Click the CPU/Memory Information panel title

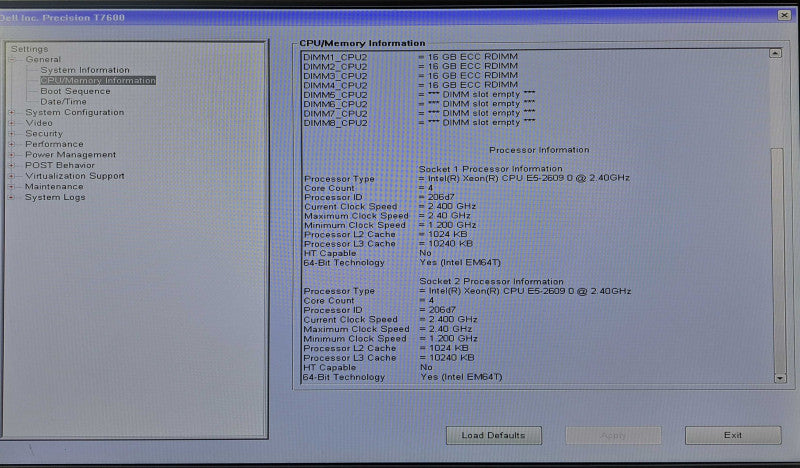coord(362,43)
